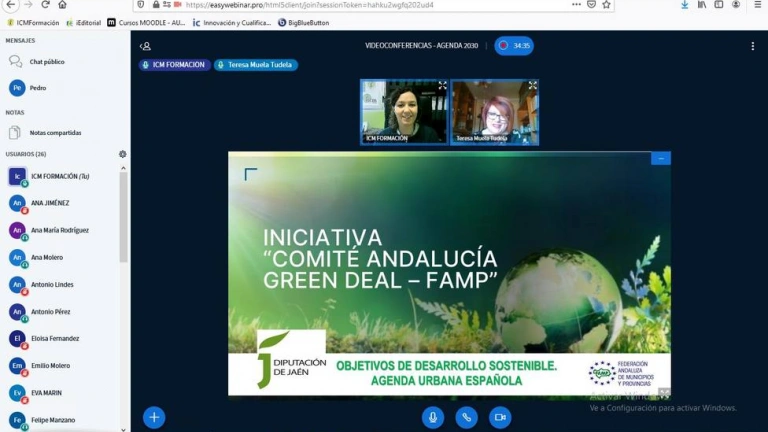Viewport: 768px width, 432px height.
Task: Click the leave audio phone button
Action: 466,417
